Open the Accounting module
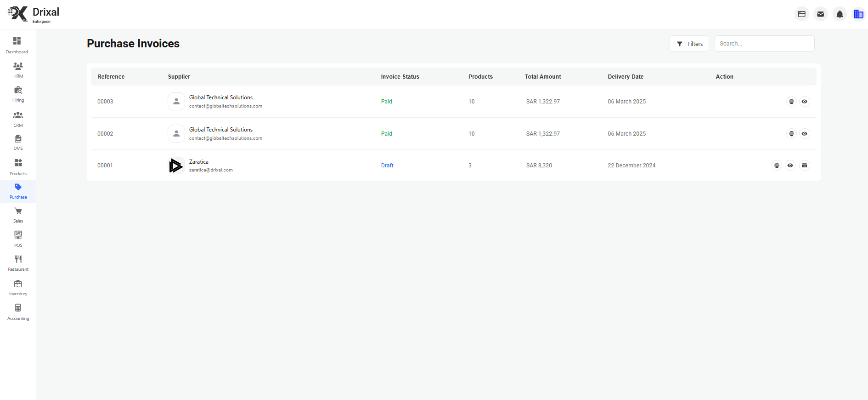868x400 pixels. click(18, 312)
